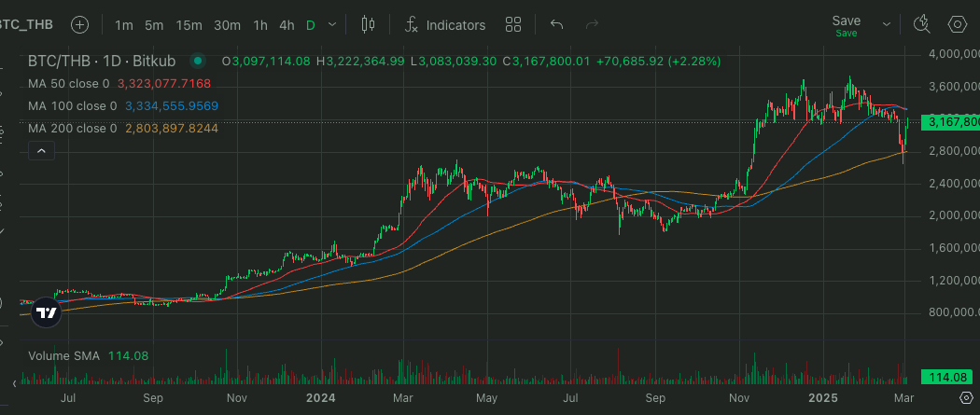Viewport: 980px width, 415px height.
Task: Select the daily D timeframe
Action: click(310, 25)
